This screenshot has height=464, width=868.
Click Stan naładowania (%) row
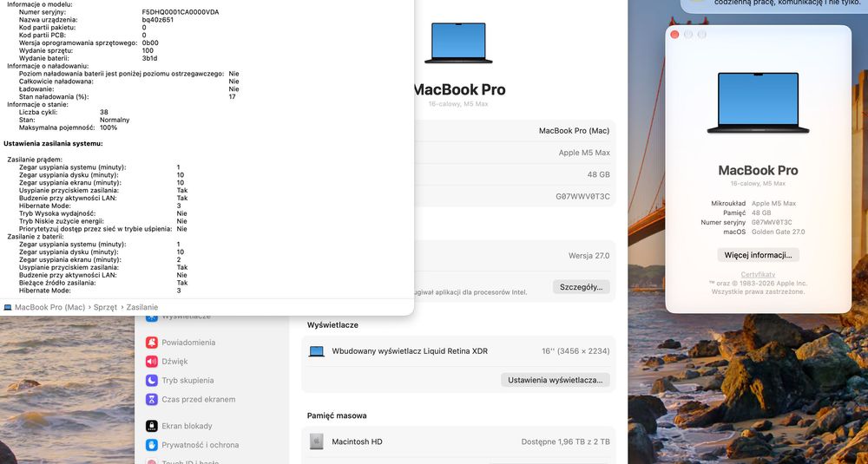pos(128,96)
